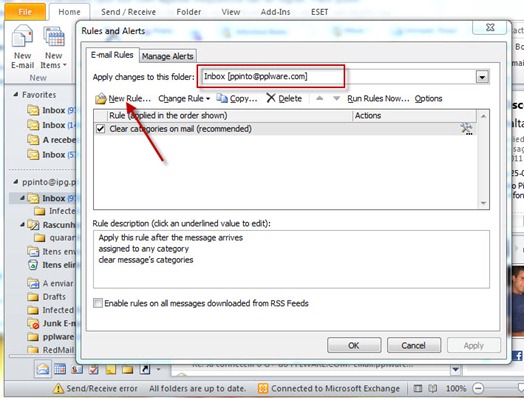Click the Delete rule X icon
The height and width of the screenshot is (398, 524).
click(271, 98)
